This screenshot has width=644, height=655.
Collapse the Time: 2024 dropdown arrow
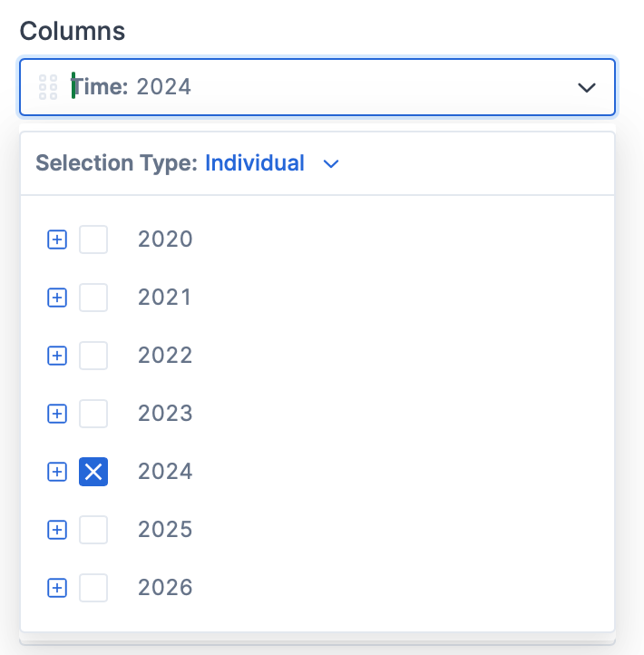[x=586, y=88]
